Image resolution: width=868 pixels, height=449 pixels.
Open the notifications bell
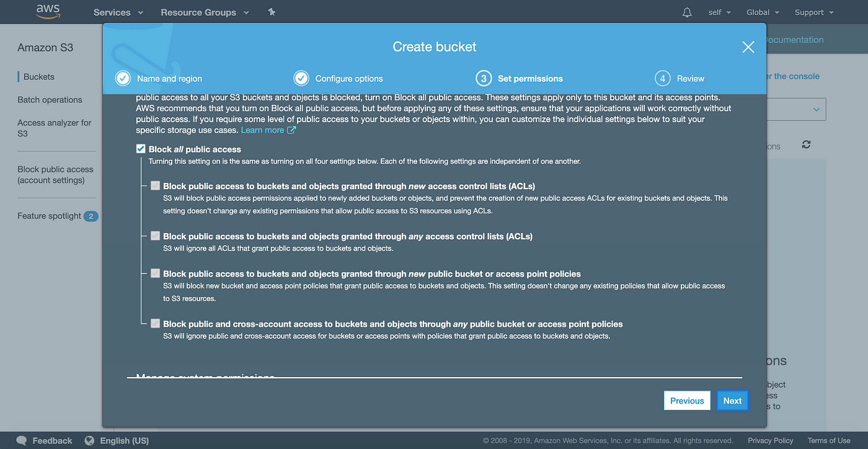[x=687, y=12]
